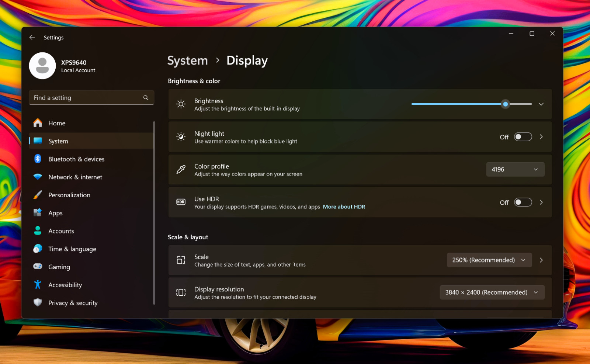Toggle the Use HDR switch
Image resolution: width=590 pixels, height=364 pixels.
tap(523, 202)
